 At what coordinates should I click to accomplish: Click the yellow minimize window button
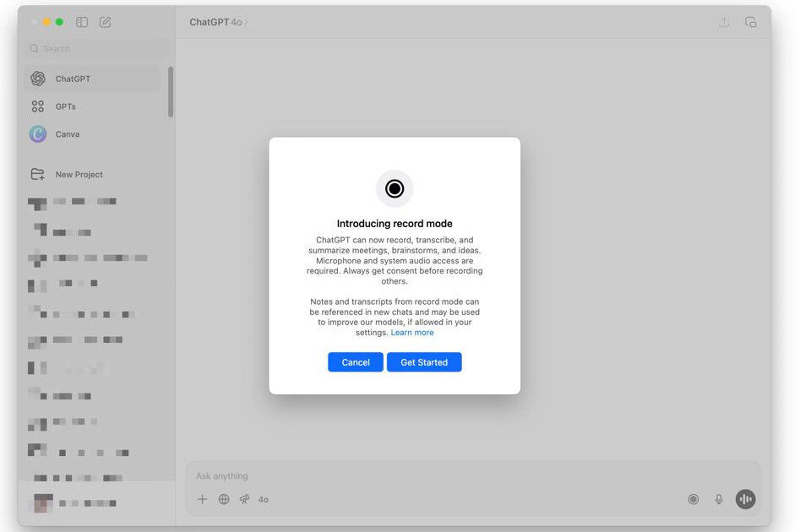click(46, 22)
